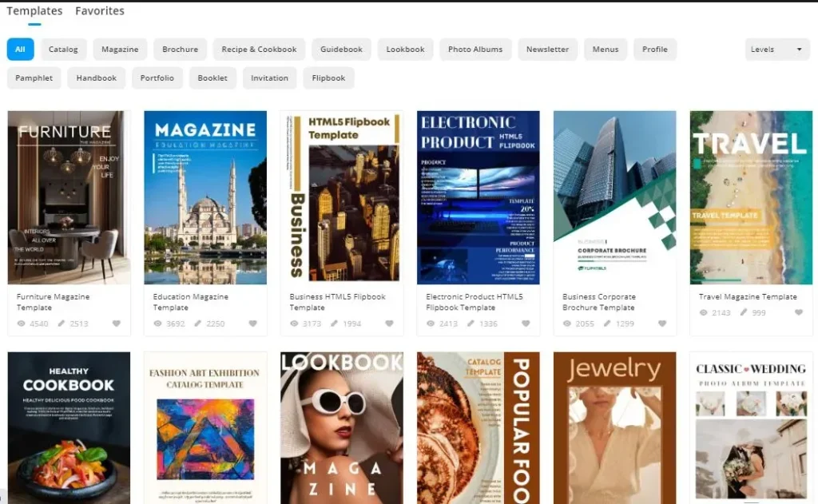Favorite the Business HTML5 Flipbook Template

[389, 323]
